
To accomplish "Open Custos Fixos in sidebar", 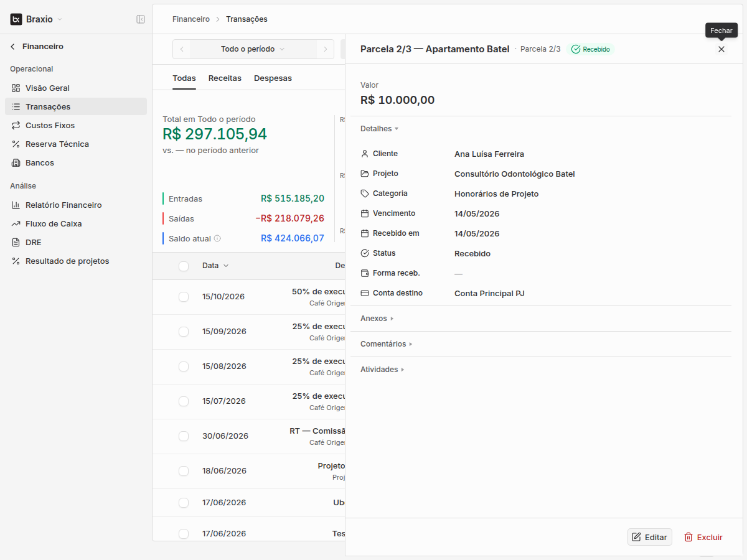I will point(76,125).
